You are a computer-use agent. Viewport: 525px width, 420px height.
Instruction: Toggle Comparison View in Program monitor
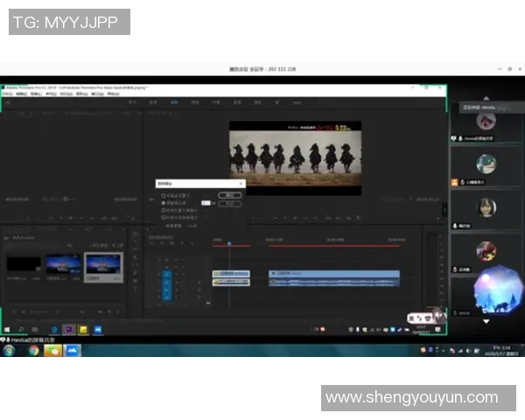(359, 218)
